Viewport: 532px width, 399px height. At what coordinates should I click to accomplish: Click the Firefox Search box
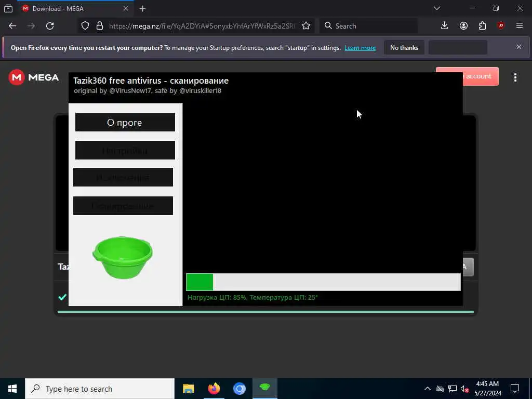pyautogui.click(x=368, y=26)
